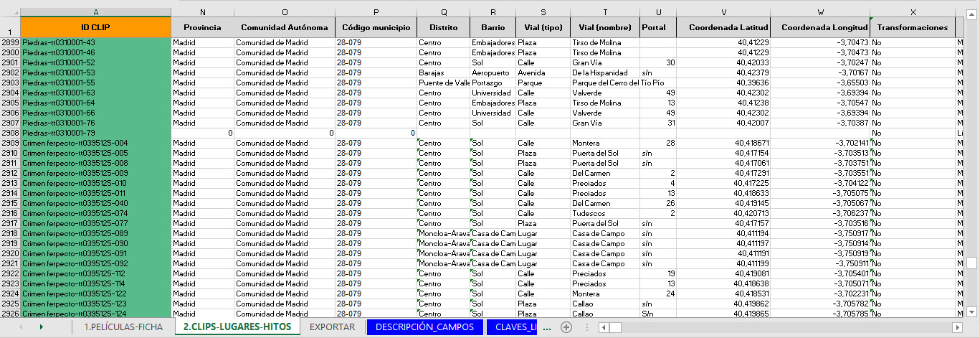Click the Distrito header cell
980x338 pixels.
pyautogui.click(x=444, y=27)
